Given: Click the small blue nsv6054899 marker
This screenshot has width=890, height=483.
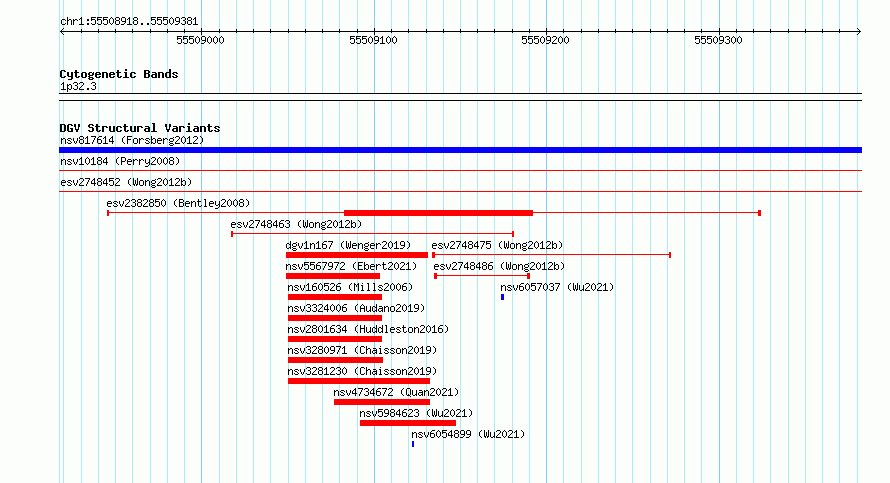Looking at the screenshot, I should coord(413,444).
